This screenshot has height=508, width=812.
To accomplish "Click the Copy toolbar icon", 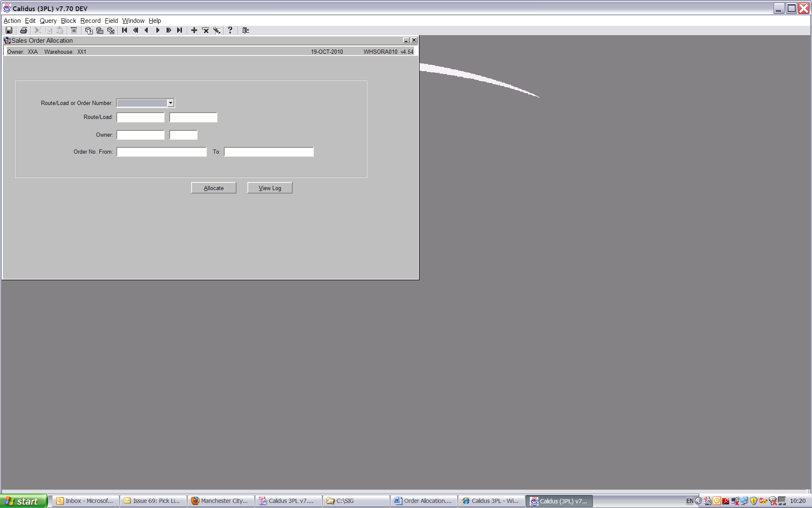I will click(x=49, y=30).
